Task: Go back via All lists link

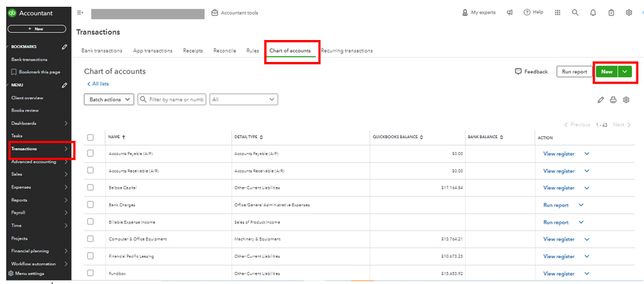Action: pyautogui.click(x=98, y=84)
